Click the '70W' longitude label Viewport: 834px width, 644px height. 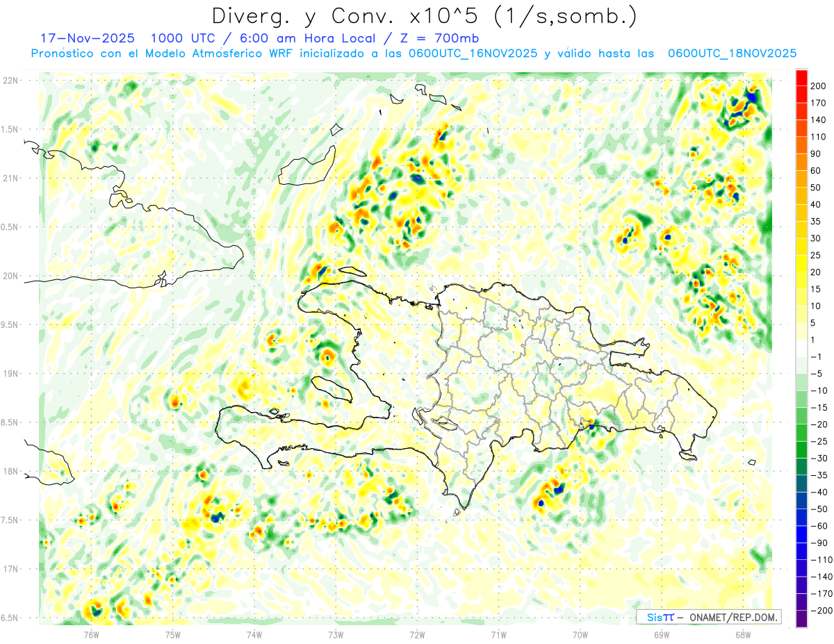coord(580,634)
